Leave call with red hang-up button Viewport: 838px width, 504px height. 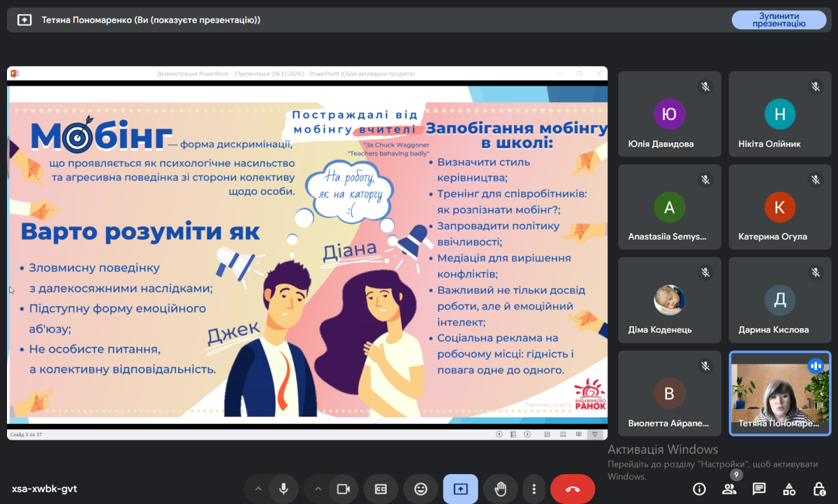pos(573,489)
